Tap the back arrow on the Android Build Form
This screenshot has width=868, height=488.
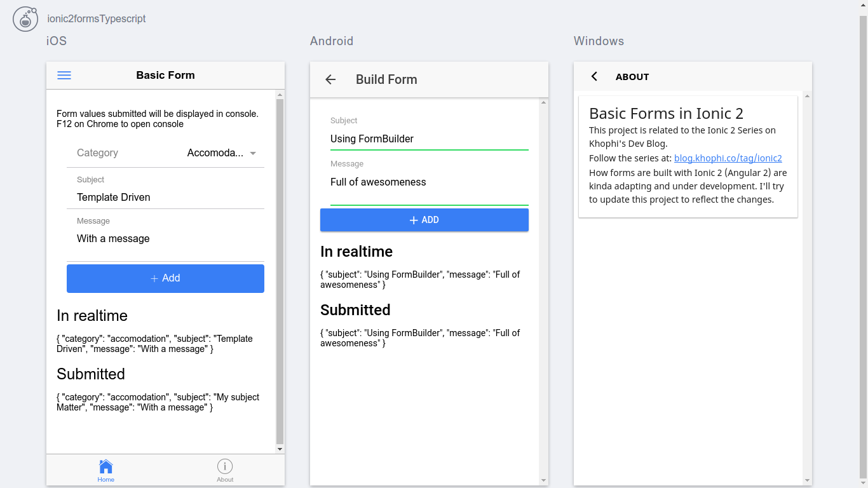coord(330,79)
